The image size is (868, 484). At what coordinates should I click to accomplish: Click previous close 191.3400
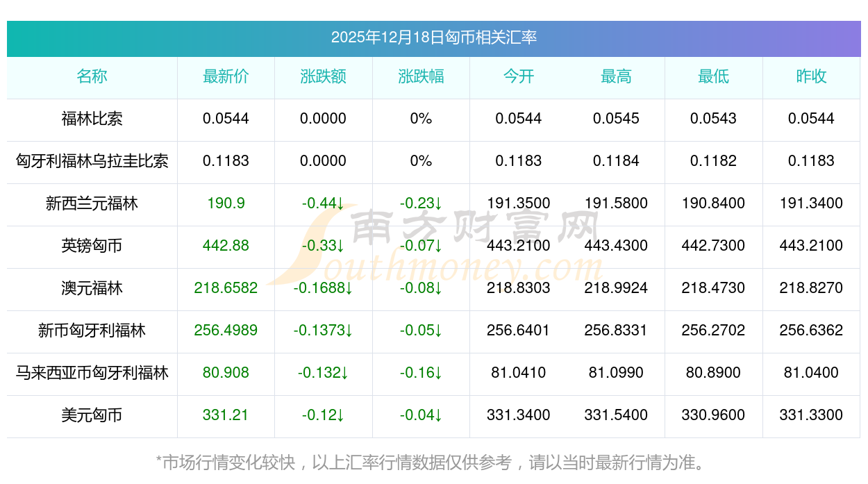811,203
